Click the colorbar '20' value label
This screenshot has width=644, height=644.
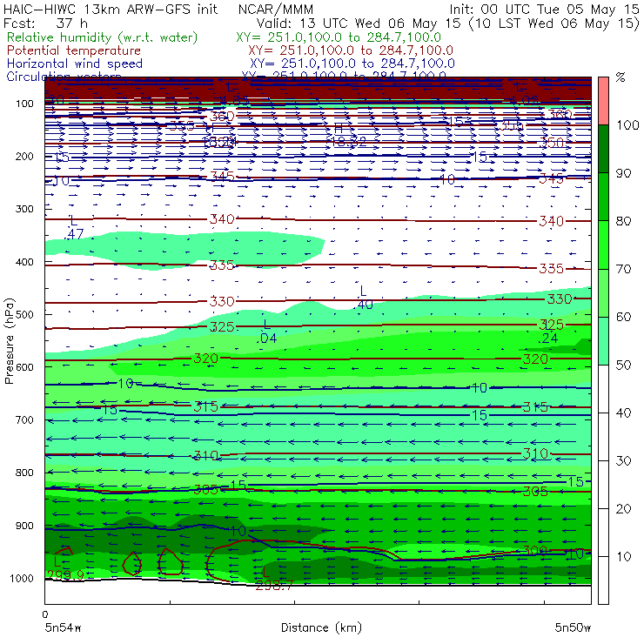click(x=623, y=508)
